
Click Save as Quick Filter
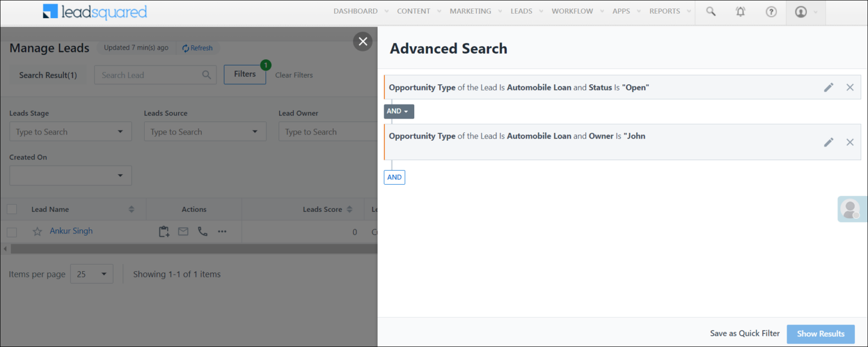click(x=744, y=333)
